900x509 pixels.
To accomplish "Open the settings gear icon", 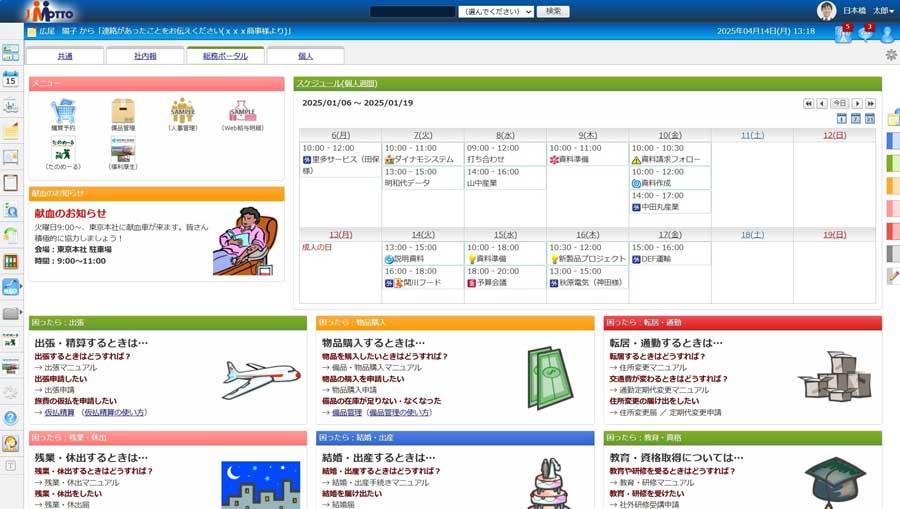I will coord(890,55).
